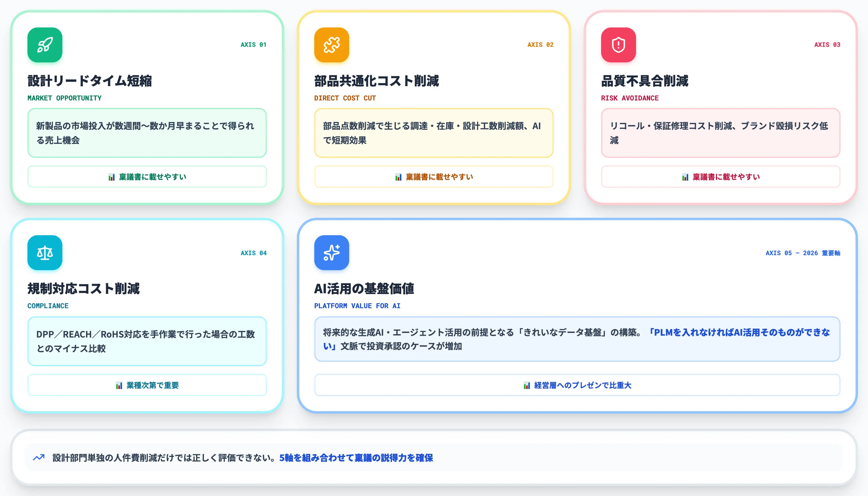The image size is (868, 496).
Task: Click the AXIS 03 label
Action: coord(827,45)
